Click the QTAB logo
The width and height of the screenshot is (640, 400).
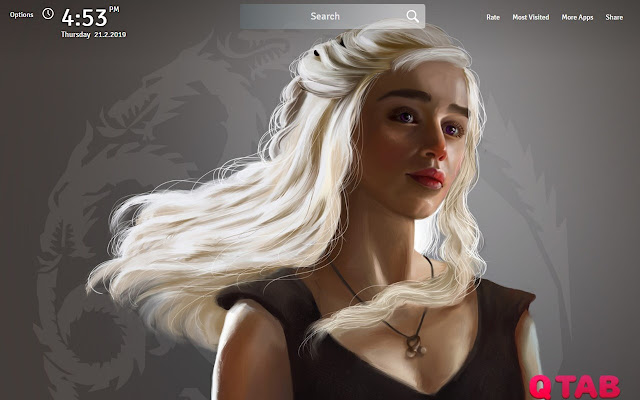coord(575,386)
